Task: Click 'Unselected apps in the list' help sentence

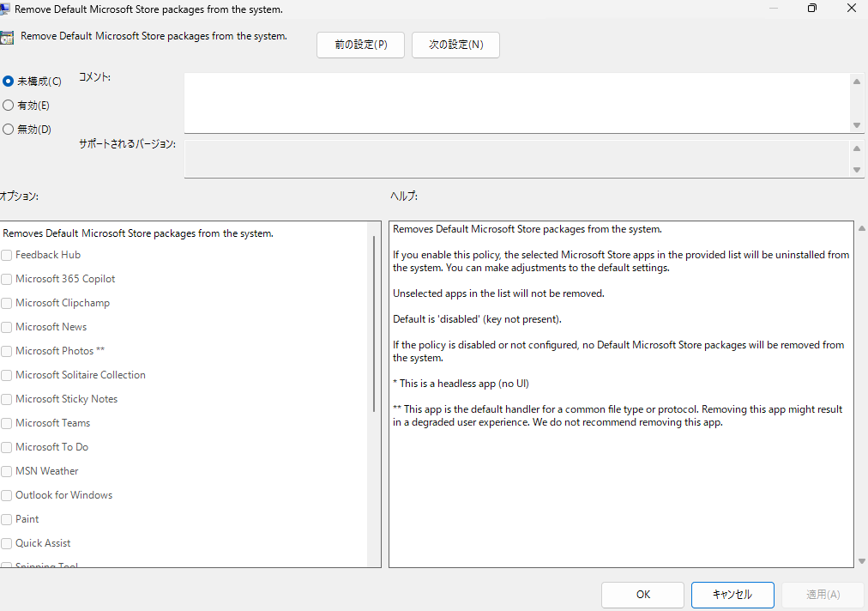Action: coord(498,293)
